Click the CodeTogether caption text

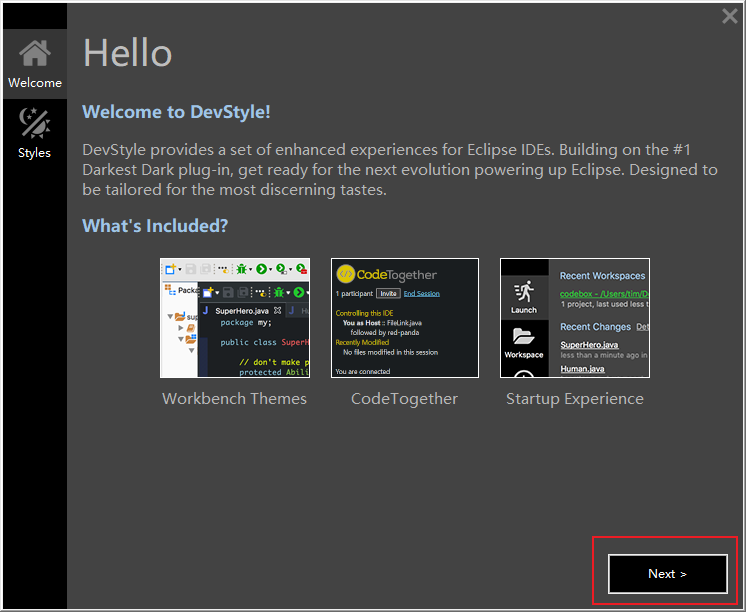pos(404,398)
